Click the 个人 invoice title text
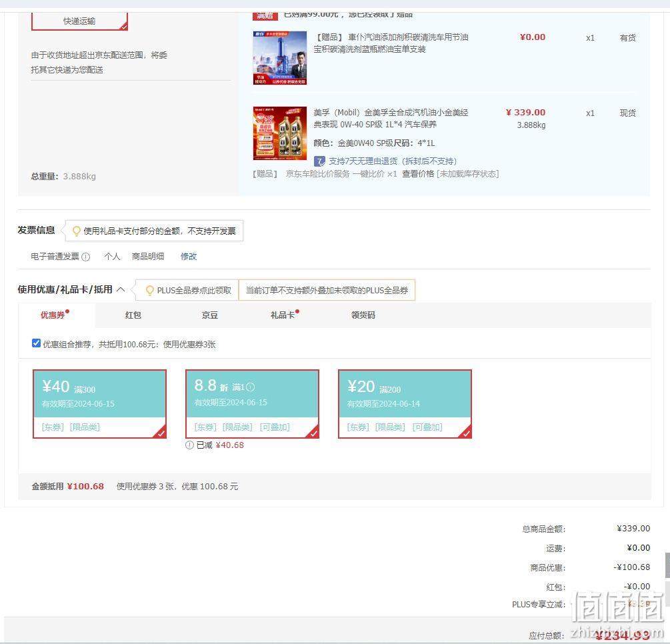Image resolution: width=670 pixels, height=644 pixels. click(x=113, y=257)
